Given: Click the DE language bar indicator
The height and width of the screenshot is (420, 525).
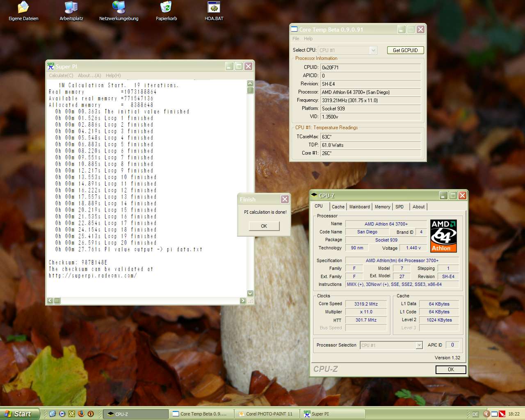Looking at the screenshot, I should [475, 414].
